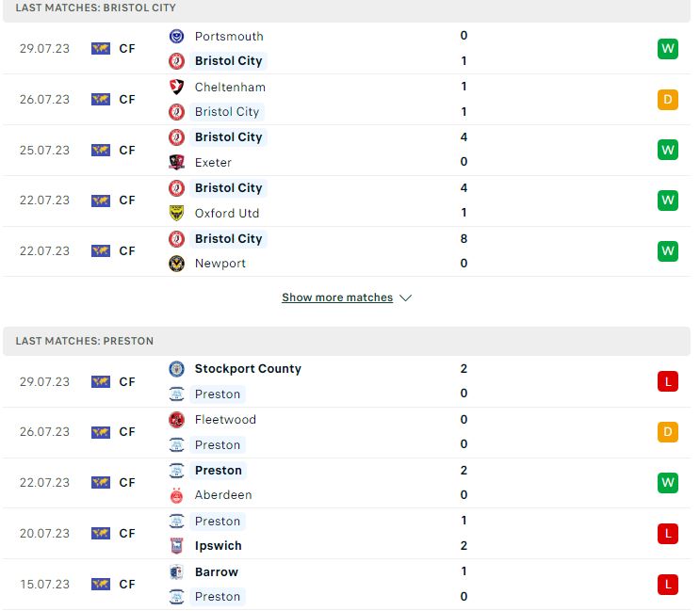Click the world flag icon for 15.07.23 match
The height and width of the screenshot is (611, 700).
tap(101, 585)
